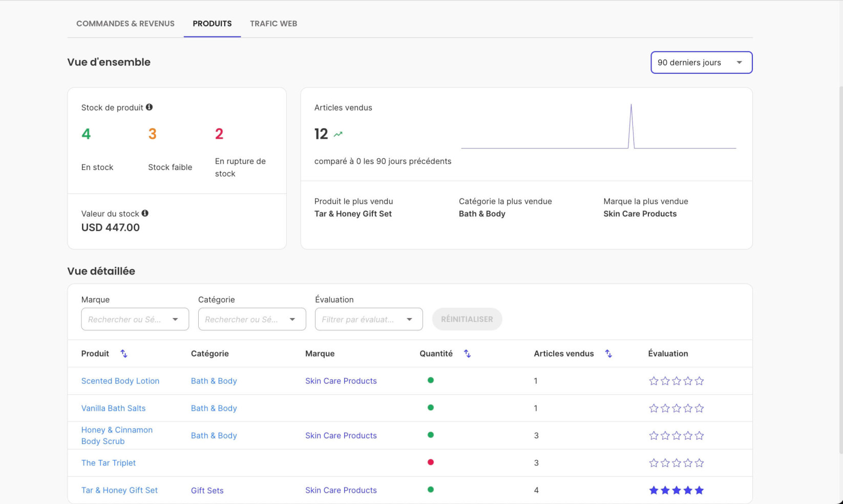The image size is (843, 504).
Task: Switch to Trafic Web tab
Action: 273,24
